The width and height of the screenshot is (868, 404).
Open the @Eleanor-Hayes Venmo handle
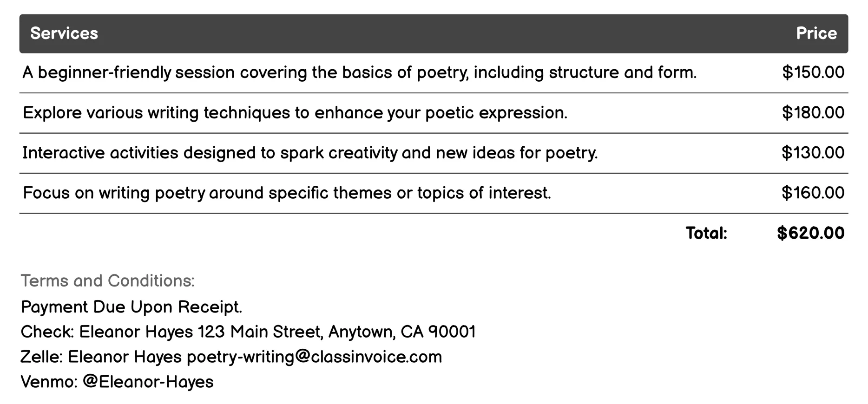(148, 382)
